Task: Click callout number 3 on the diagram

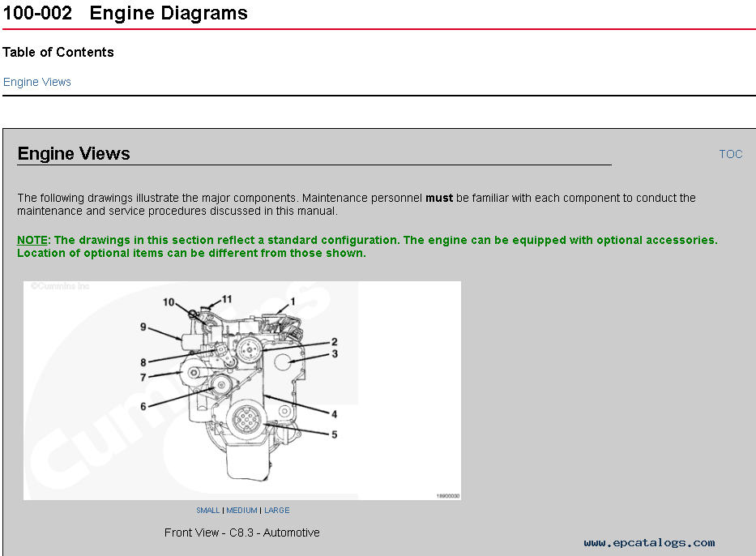Action: (x=335, y=353)
